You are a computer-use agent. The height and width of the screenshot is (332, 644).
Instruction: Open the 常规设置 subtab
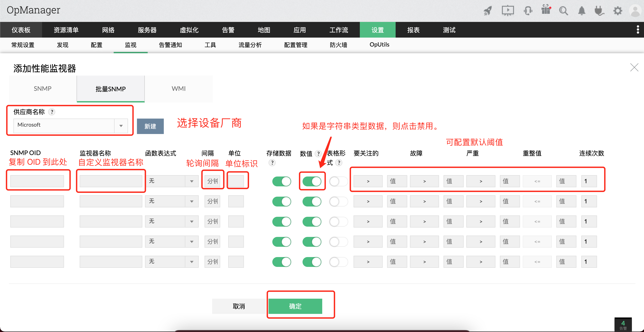click(x=23, y=45)
